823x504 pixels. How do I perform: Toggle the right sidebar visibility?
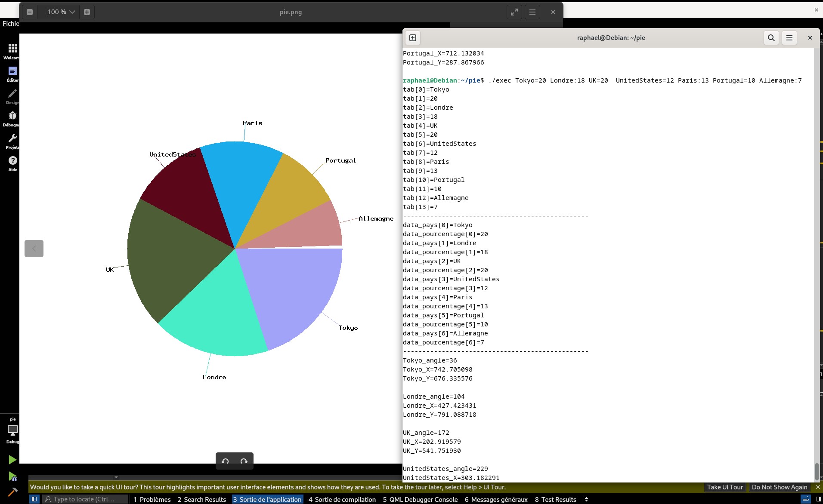coord(818,499)
